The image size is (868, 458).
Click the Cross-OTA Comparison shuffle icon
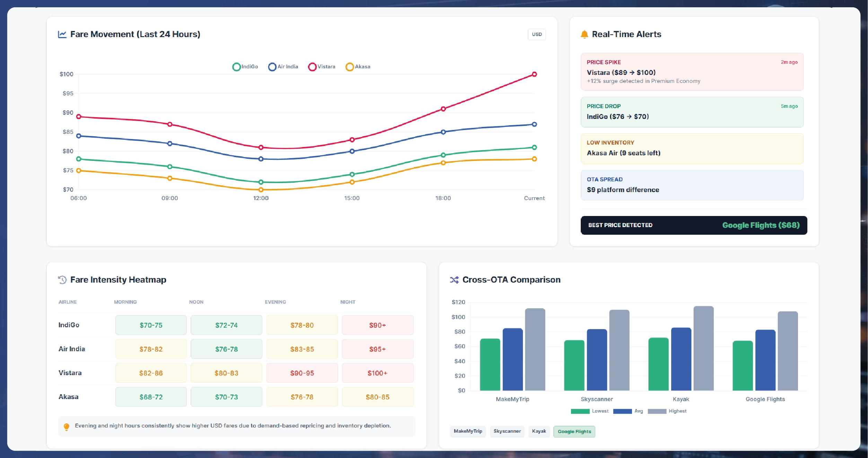(x=454, y=279)
